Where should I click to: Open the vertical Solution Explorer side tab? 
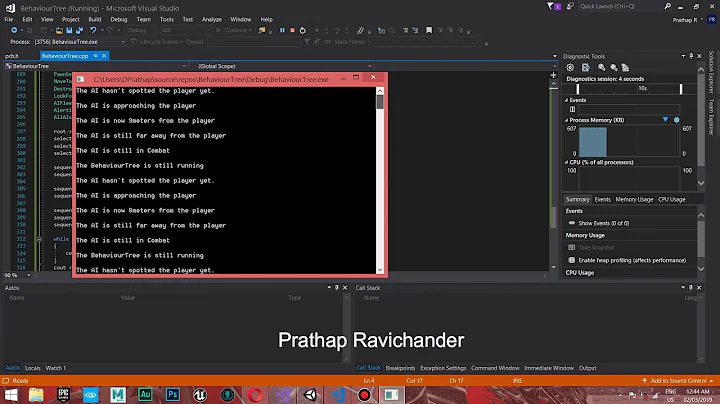(x=711, y=72)
